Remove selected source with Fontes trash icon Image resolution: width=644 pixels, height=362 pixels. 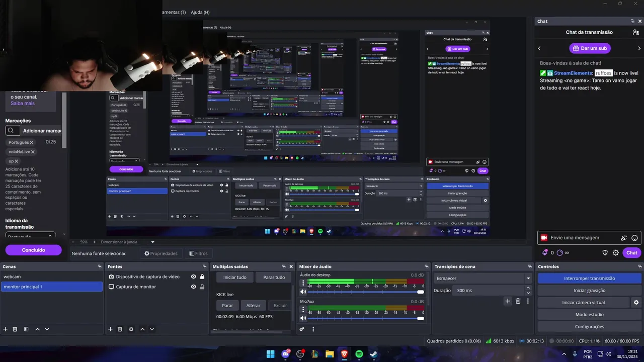(x=120, y=329)
